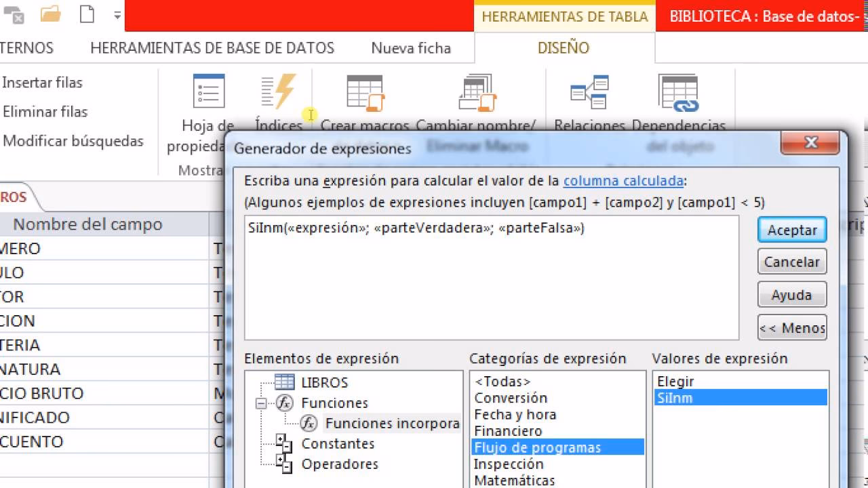Image resolution: width=868 pixels, height=488 pixels.
Task: Click Eliminar filas command
Action: click(45, 112)
